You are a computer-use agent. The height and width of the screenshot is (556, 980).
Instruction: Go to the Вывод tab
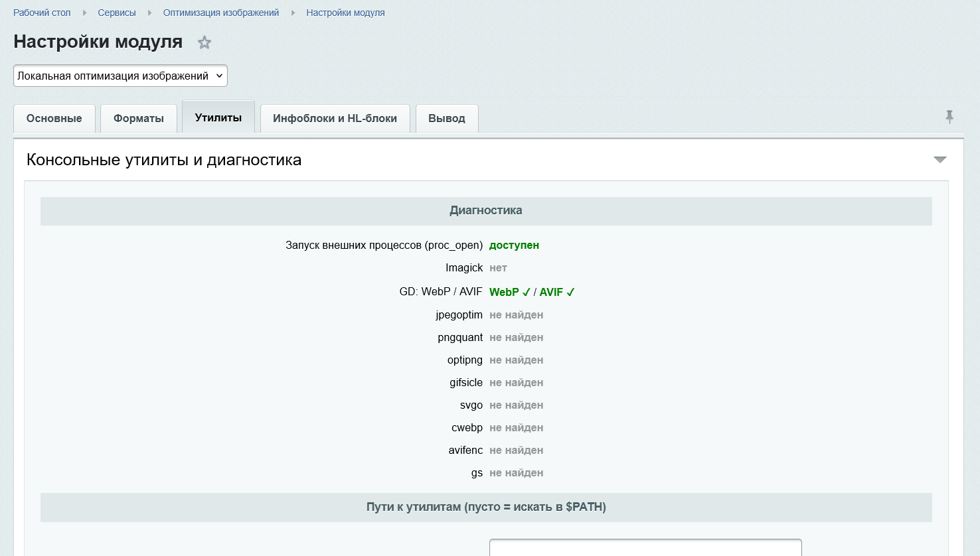tap(447, 118)
